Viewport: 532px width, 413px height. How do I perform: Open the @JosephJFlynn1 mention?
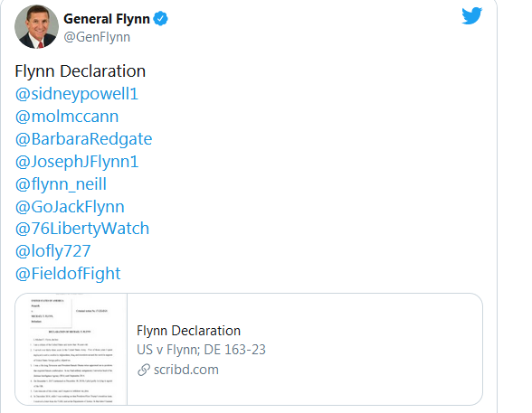click(77, 162)
